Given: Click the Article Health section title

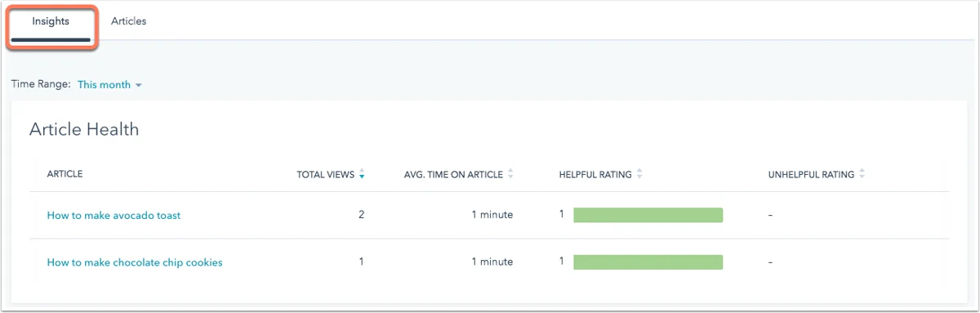Looking at the screenshot, I should [x=84, y=129].
